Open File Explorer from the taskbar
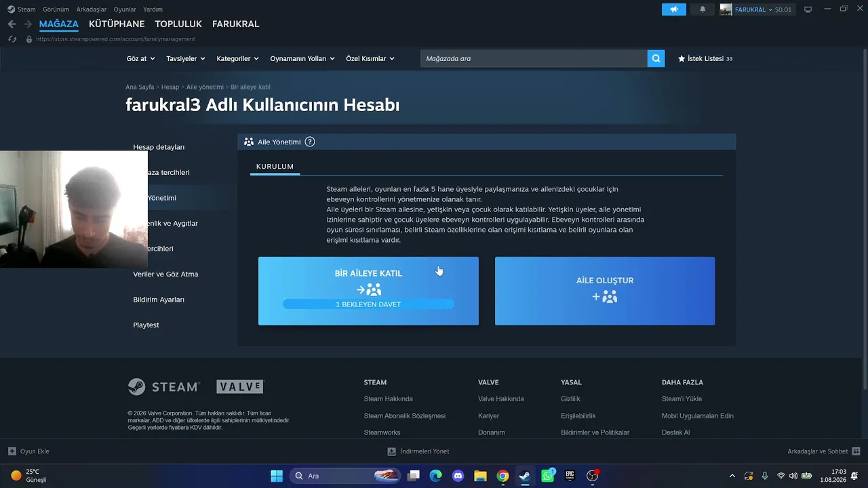868x488 pixels. click(480, 476)
